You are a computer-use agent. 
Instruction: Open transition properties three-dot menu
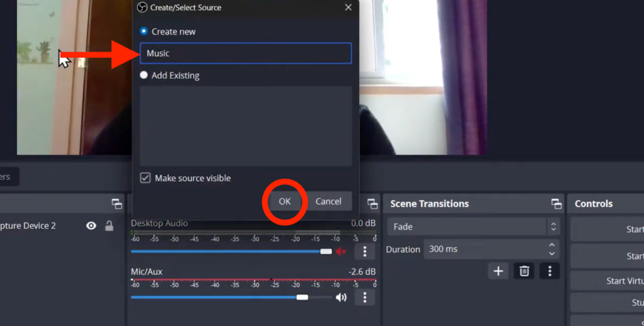(x=550, y=271)
